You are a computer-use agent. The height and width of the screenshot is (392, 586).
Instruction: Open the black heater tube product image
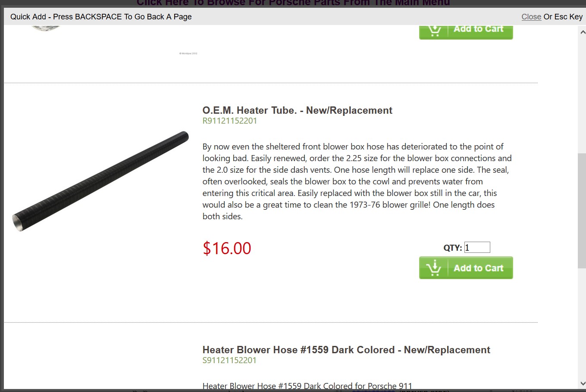(x=100, y=181)
